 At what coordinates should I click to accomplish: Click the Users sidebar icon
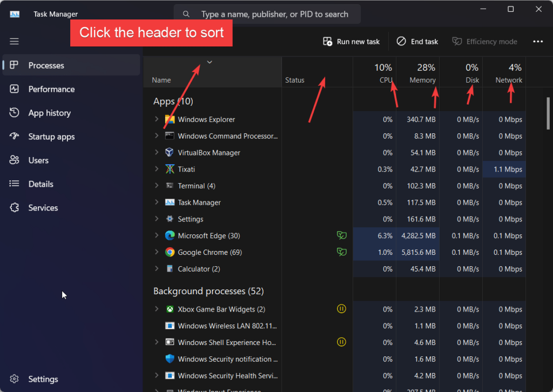click(14, 160)
